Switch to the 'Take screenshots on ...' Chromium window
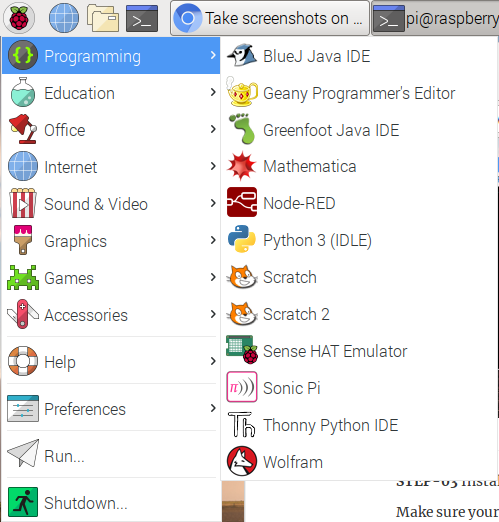The image size is (499, 522). tap(270, 18)
